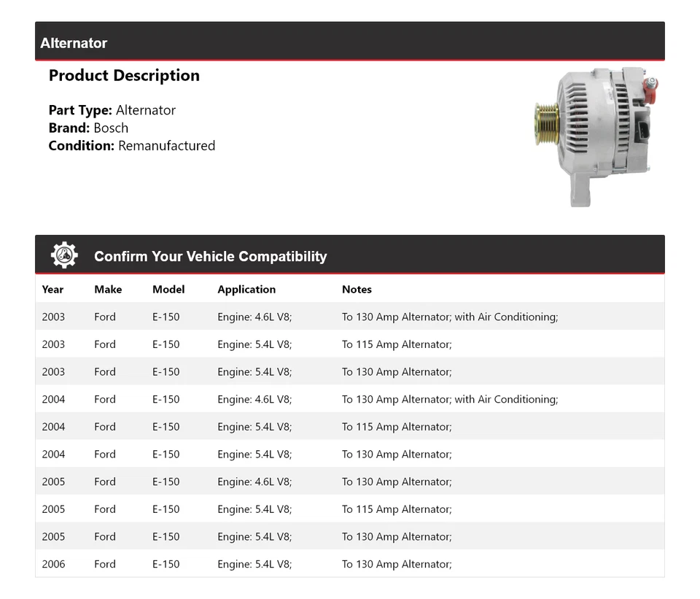Screen dimensions: 700x599
Task: Click the Application column header
Action: (x=246, y=290)
